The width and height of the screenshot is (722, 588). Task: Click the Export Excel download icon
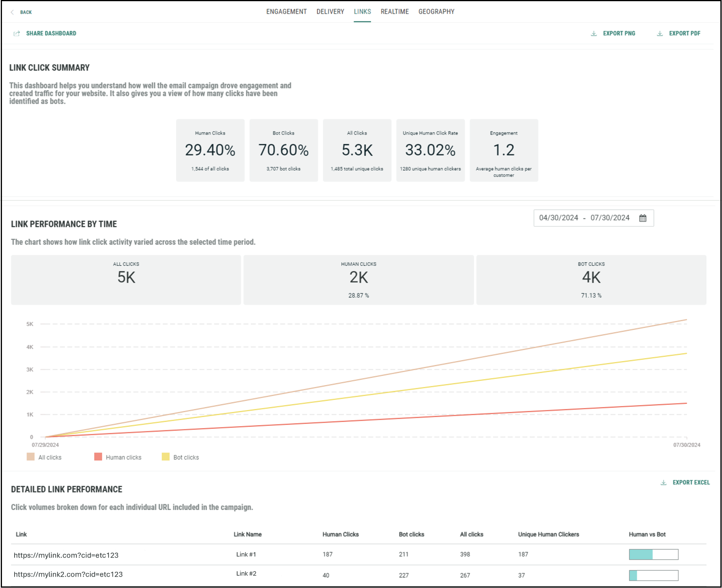[x=664, y=483]
